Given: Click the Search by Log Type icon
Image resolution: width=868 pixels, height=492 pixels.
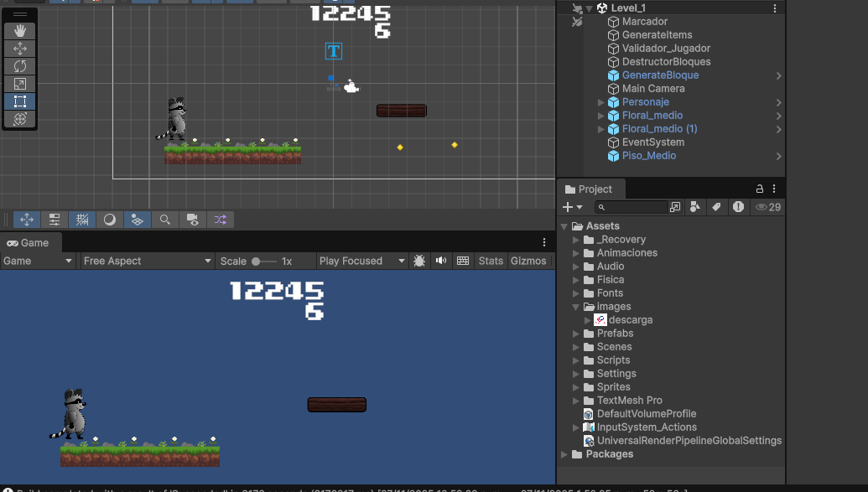Looking at the screenshot, I should pos(739,207).
